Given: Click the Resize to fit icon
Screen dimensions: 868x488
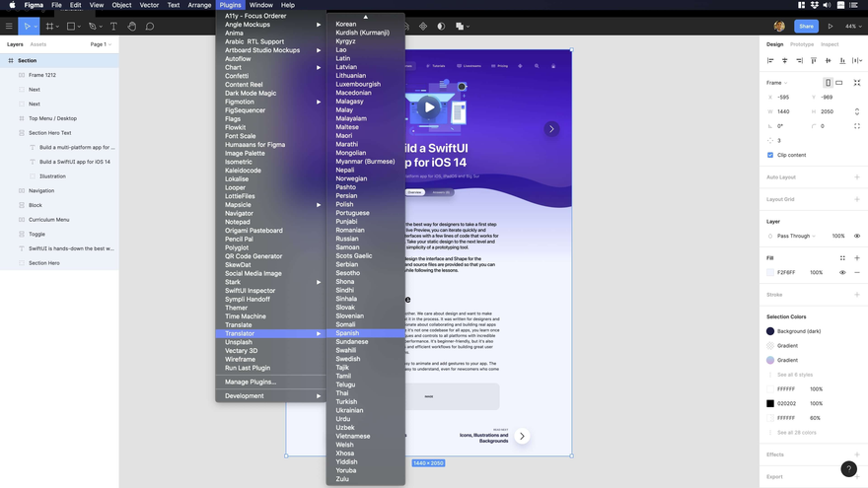Looking at the screenshot, I should point(857,83).
